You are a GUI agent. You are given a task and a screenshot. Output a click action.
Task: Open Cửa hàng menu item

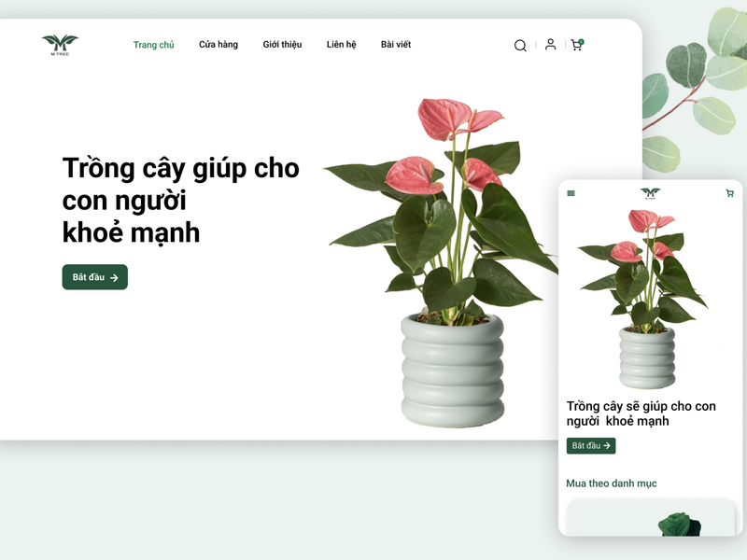point(218,44)
